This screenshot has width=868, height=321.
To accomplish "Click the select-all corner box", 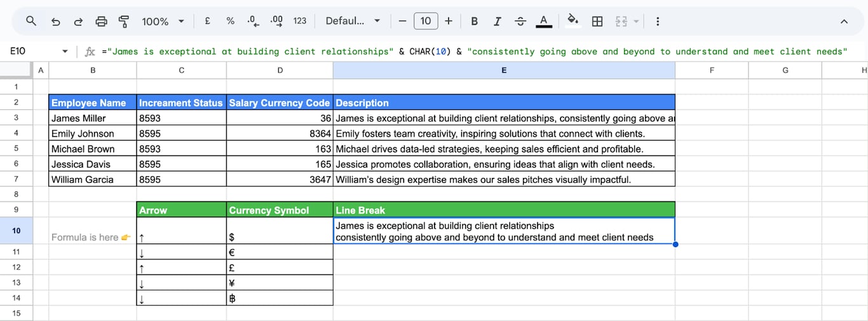I will (16, 70).
